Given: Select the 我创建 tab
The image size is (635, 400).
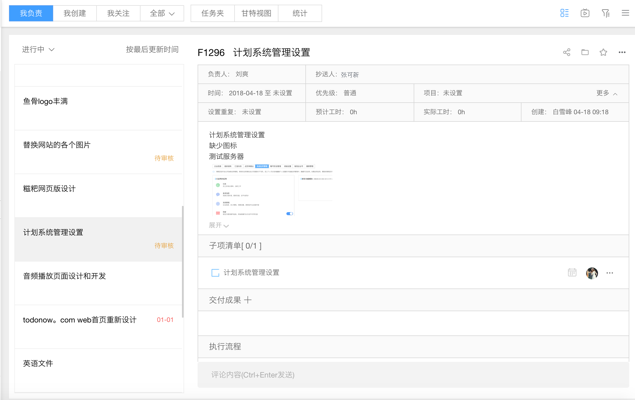Looking at the screenshot, I should coord(75,14).
